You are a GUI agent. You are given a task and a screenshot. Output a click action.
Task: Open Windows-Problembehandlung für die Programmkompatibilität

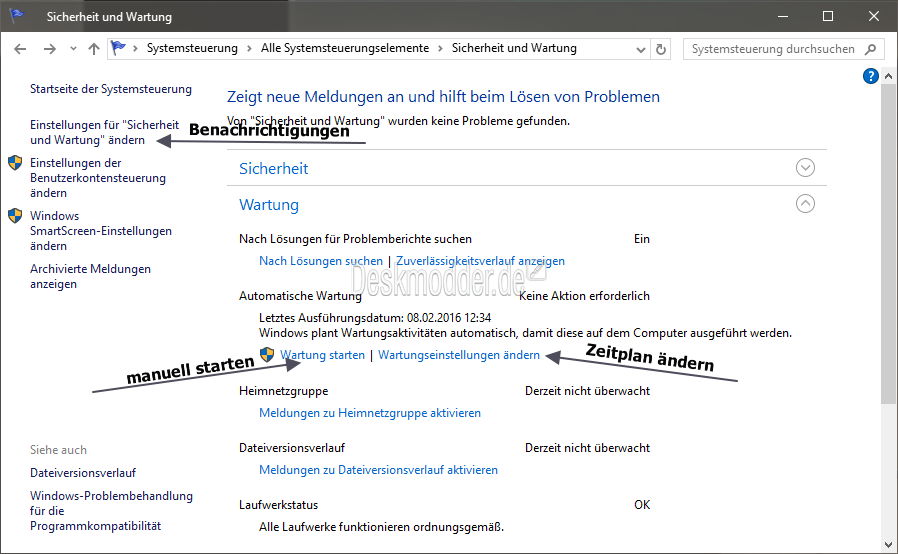(111, 510)
